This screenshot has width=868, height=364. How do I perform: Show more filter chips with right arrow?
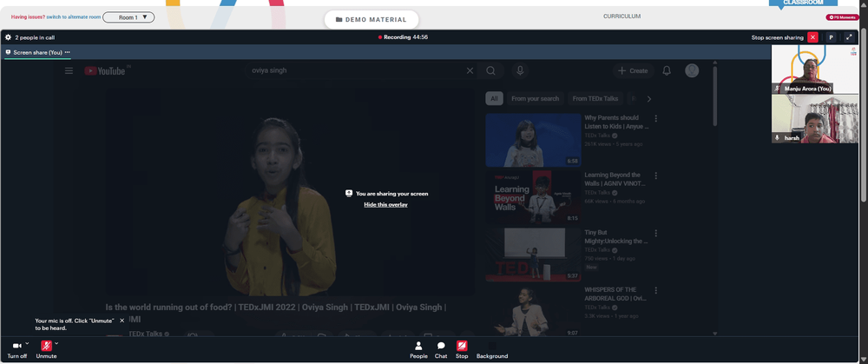649,99
